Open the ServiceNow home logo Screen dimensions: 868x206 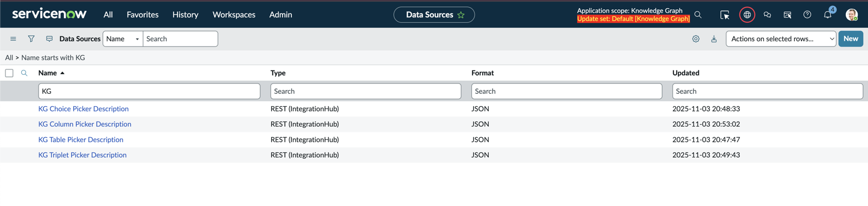[49, 14]
